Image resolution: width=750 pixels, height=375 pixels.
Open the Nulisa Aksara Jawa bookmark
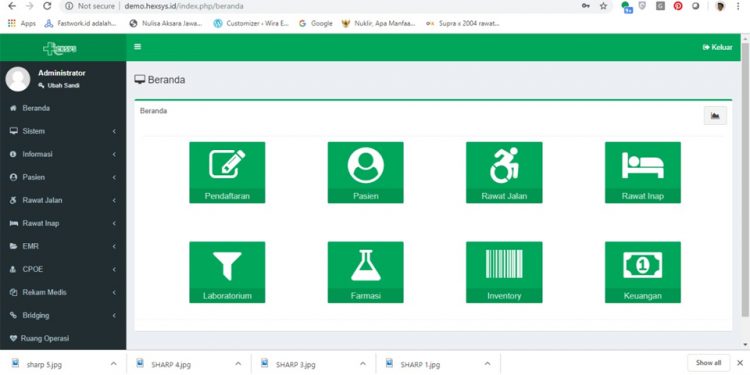click(x=165, y=23)
